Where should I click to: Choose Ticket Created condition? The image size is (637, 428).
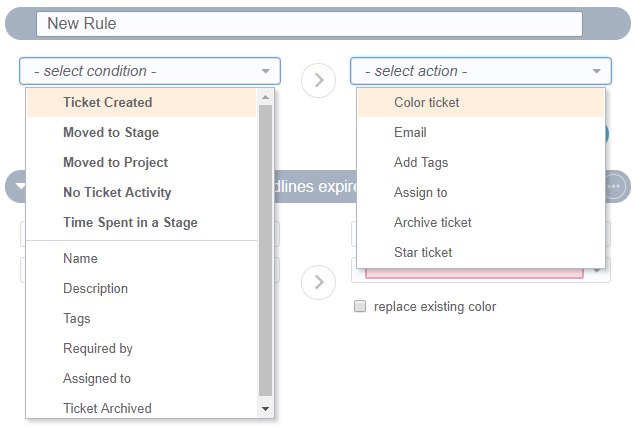(x=108, y=102)
